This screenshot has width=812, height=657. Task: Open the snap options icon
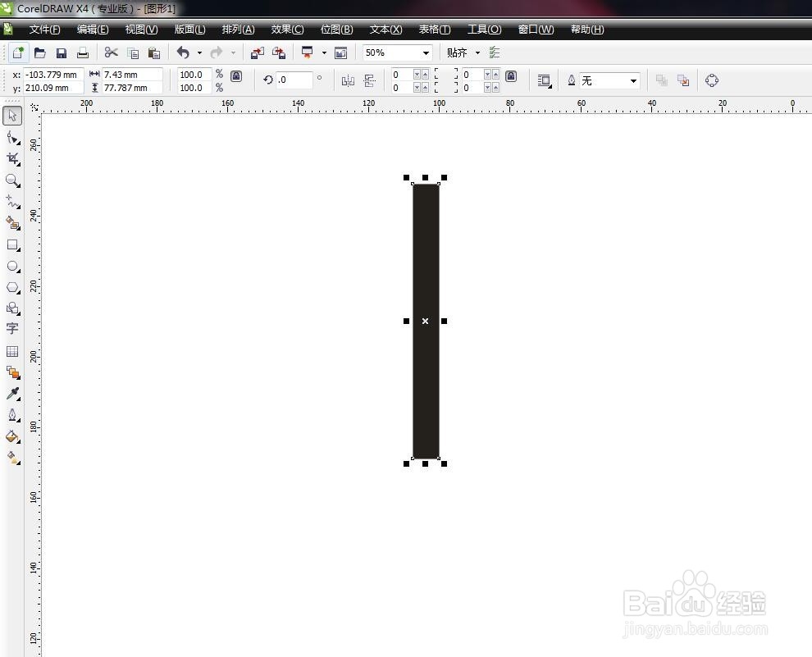pyautogui.click(x=495, y=52)
